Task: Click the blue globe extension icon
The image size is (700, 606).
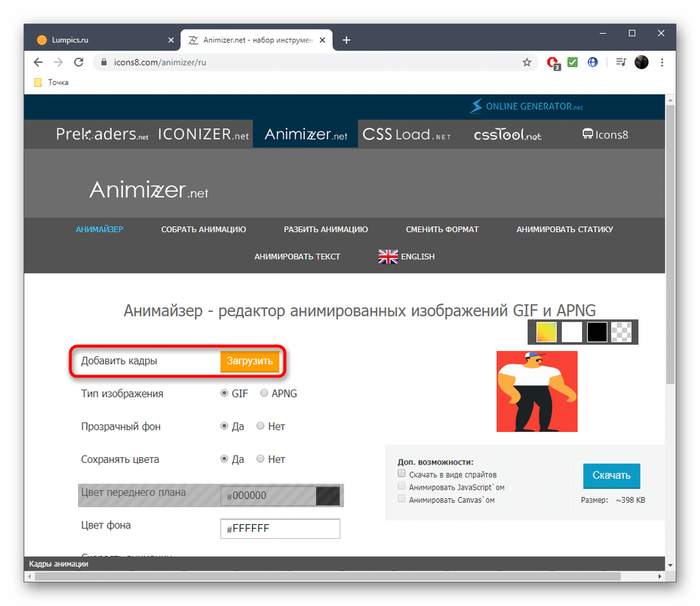Action: pyautogui.click(x=592, y=62)
